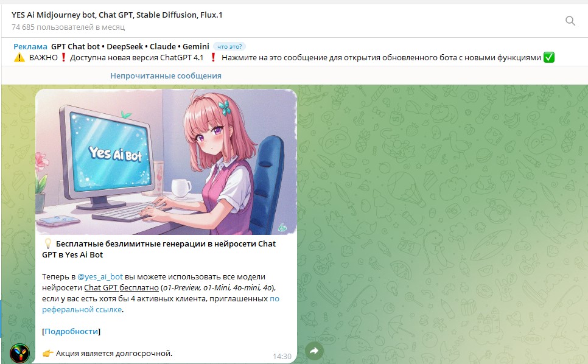Forward the message using share arrow
588x364 pixels.
pos(314,351)
